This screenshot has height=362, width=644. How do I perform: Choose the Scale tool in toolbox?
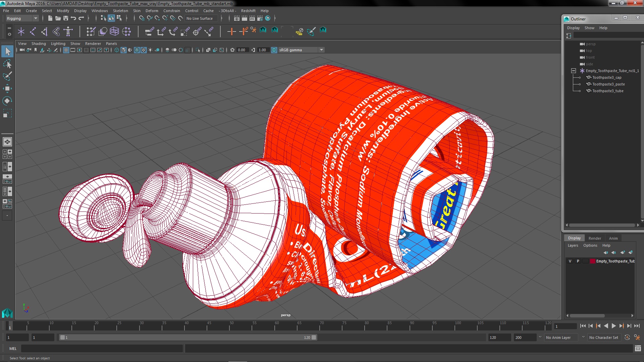point(7,113)
